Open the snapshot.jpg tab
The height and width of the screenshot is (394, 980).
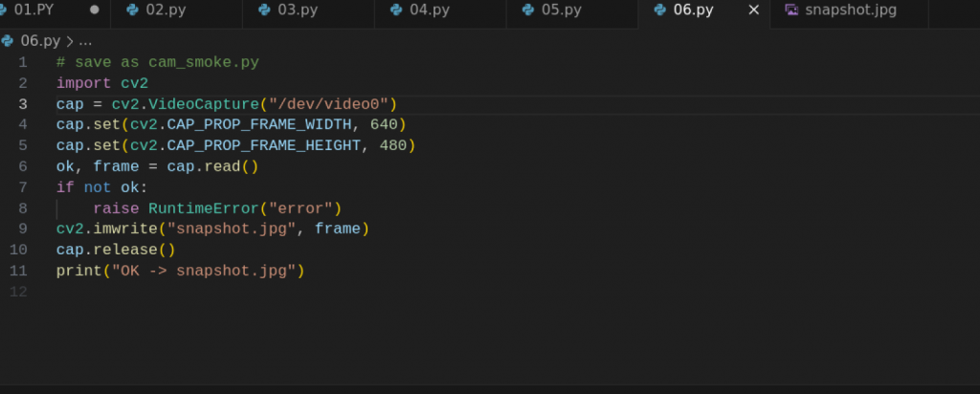tap(850, 11)
